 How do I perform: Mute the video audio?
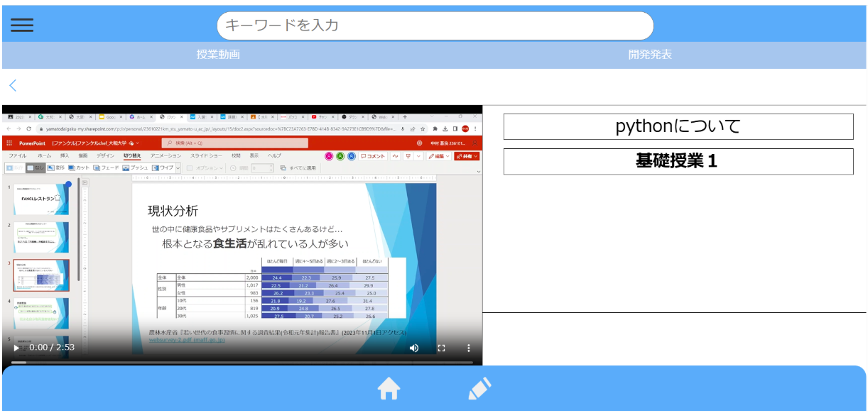413,348
